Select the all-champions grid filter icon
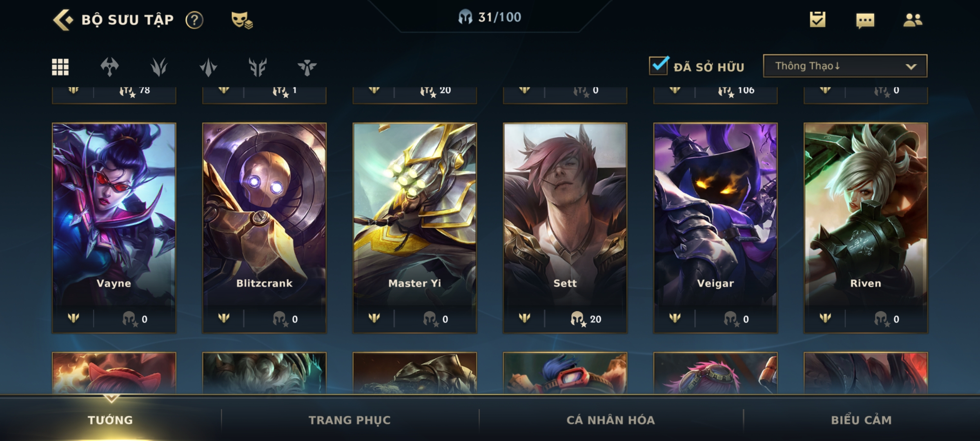This screenshot has height=441, width=980. point(60,67)
